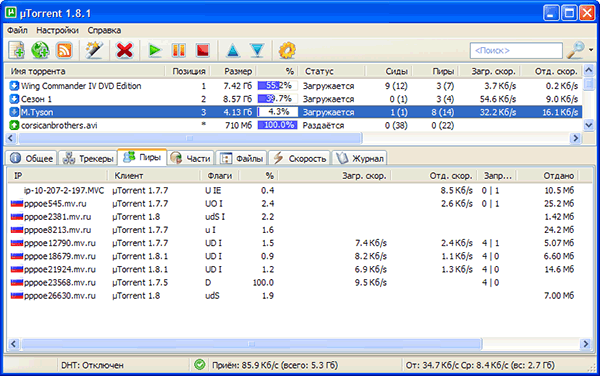
Task: Click Russian flag icon beside pppoe8213.mv.ru
Action: (16, 230)
